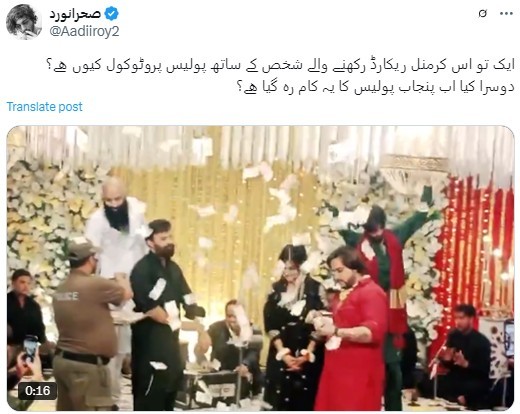This screenshot has width=520, height=414.
Task: Click the POLICE lettering on officer's back
Action: (x=66, y=296)
